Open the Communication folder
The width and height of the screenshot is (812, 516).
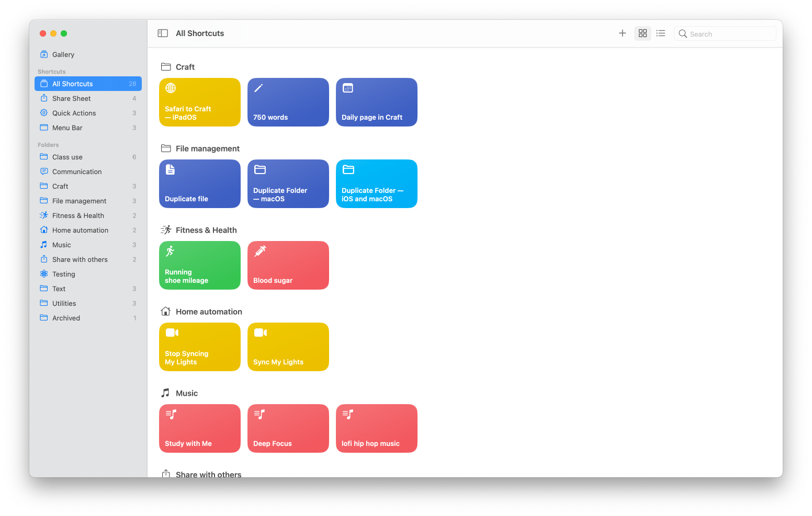(x=77, y=171)
